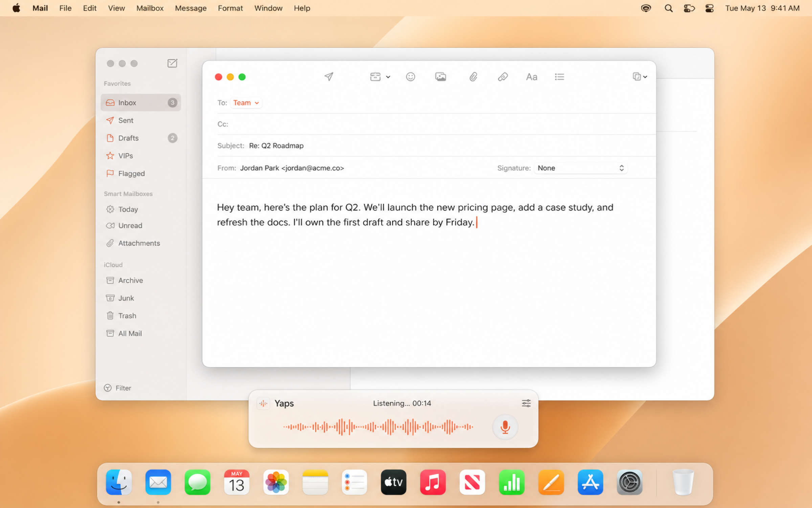Open the Message menu
The height and width of the screenshot is (508, 812).
[190, 8]
